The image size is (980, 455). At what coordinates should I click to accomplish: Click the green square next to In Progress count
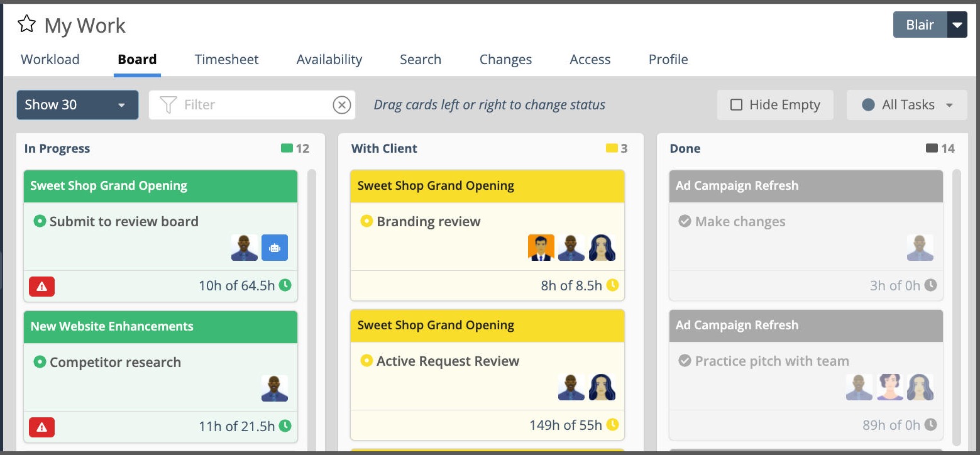point(287,148)
